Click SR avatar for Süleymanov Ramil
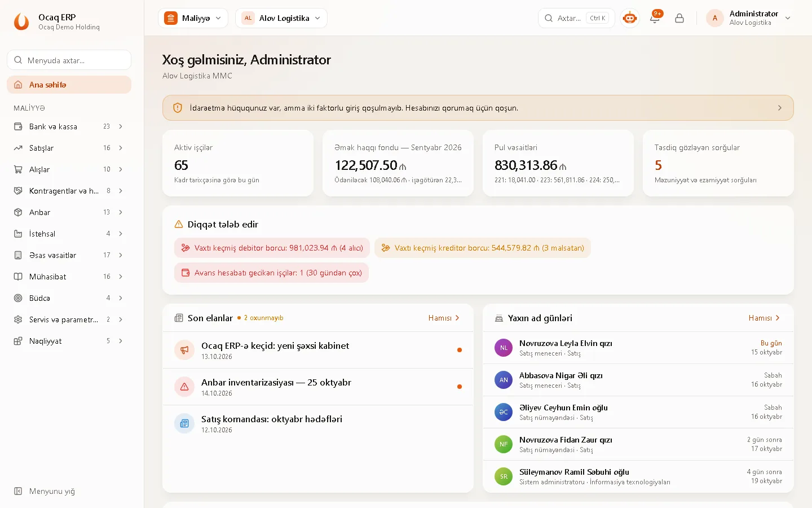Viewport: 812px width, 508px height. tap(504, 476)
